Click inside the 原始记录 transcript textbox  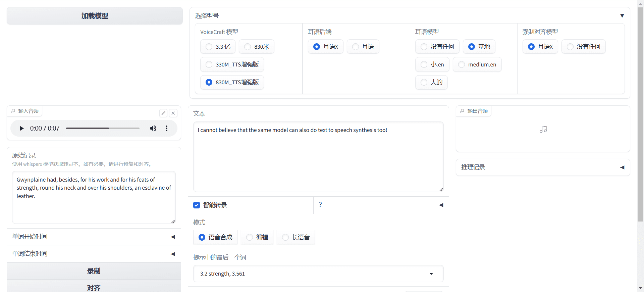(94, 197)
